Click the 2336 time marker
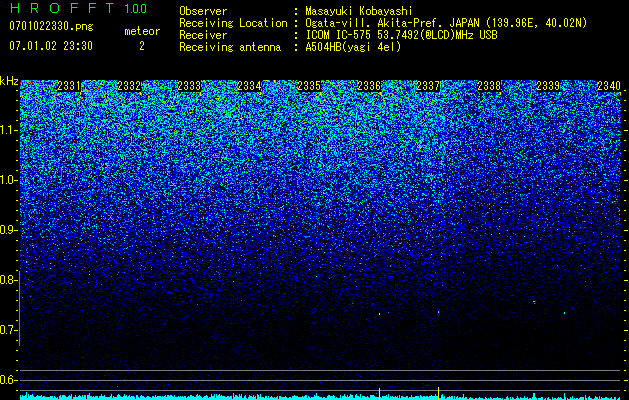Screen dimensions: 629x400 point(369,86)
